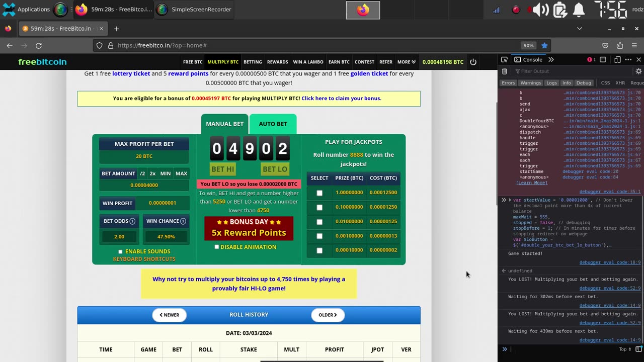Switch to SimpleScreenRecorder taskbar window
Screen dimensions: 644x362
coord(194,10)
